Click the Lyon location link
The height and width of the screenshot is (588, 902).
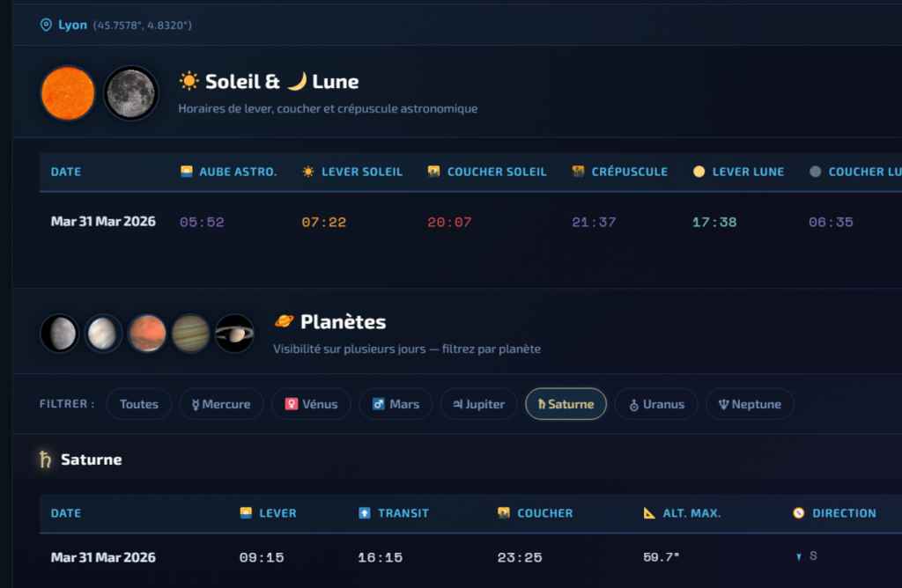click(x=72, y=26)
